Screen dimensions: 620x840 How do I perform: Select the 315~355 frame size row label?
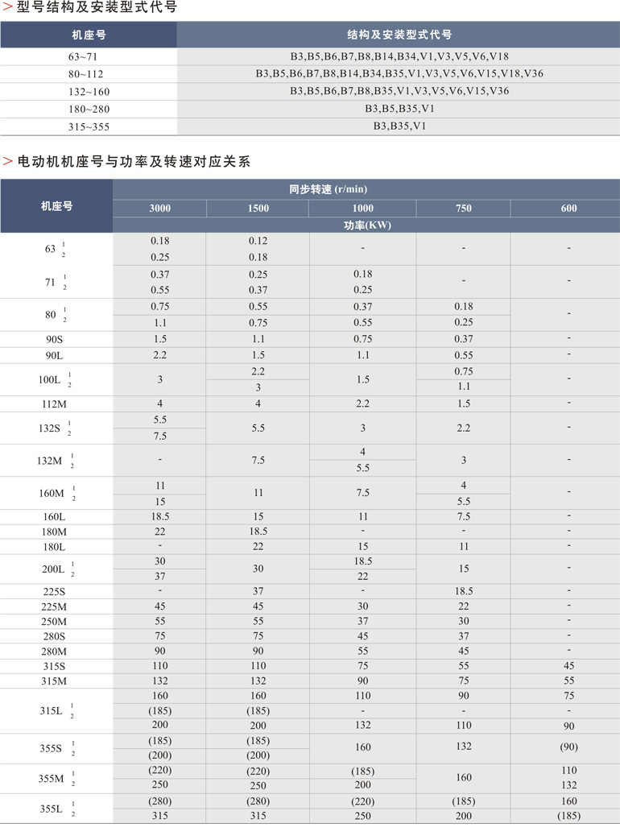[89, 126]
